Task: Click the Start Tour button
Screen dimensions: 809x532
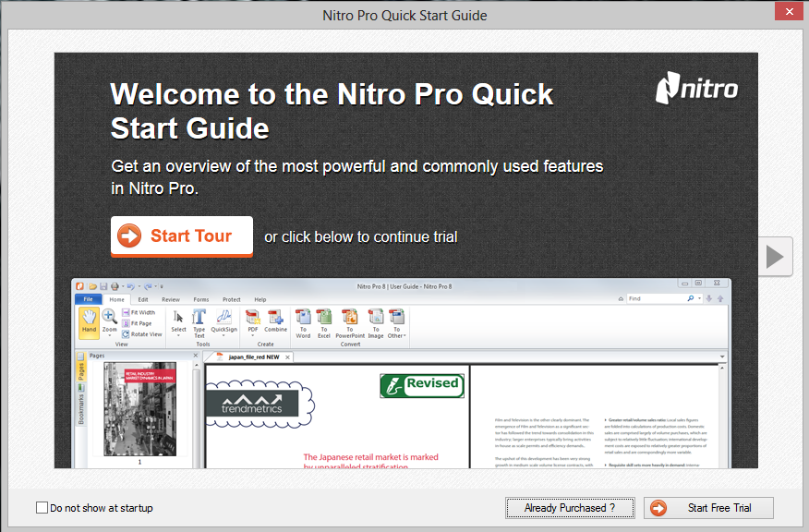Action: tap(182, 236)
